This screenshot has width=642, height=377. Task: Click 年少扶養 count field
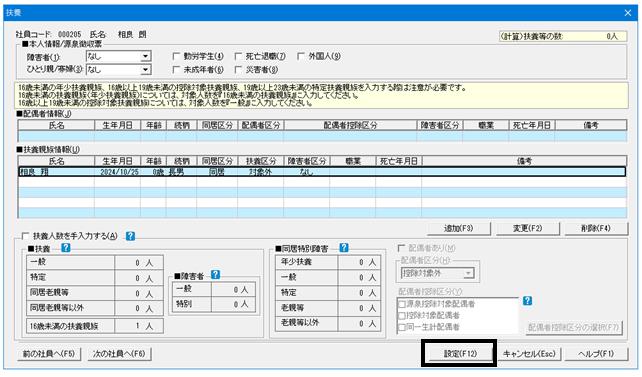pos(359,262)
